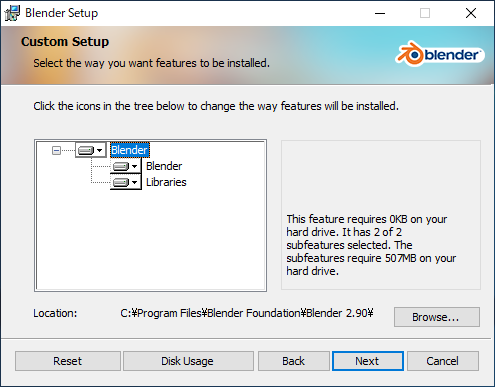Click empty area inside the feature tree box
495x387 pixels.
(x=150, y=240)
